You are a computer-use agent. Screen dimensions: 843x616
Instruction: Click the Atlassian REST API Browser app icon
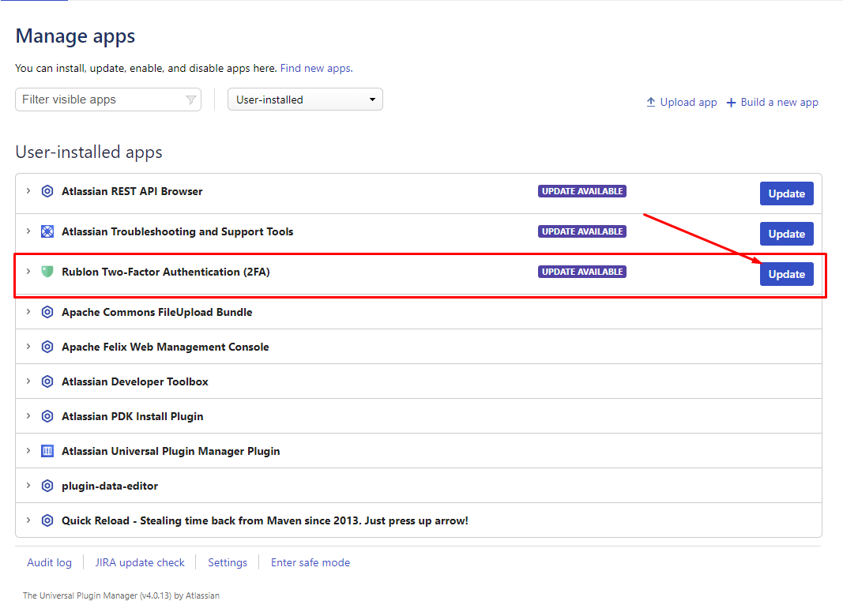pyautogui.click(x=47, y=191)
